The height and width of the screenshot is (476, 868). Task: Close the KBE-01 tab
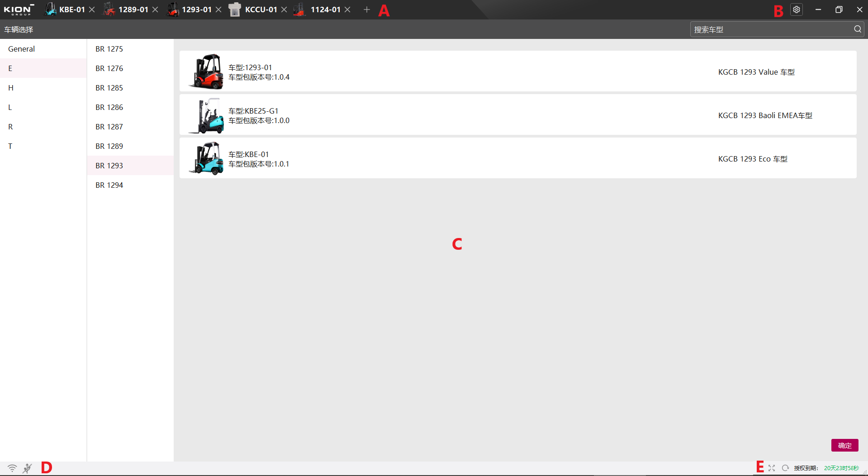click(x=92, y=10)
